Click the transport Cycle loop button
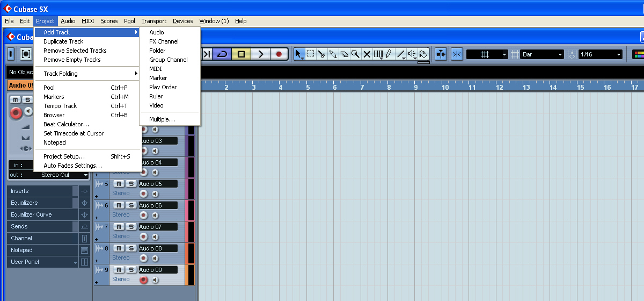The height and width of the screenshot is (301, 644). tap(222, 54)
